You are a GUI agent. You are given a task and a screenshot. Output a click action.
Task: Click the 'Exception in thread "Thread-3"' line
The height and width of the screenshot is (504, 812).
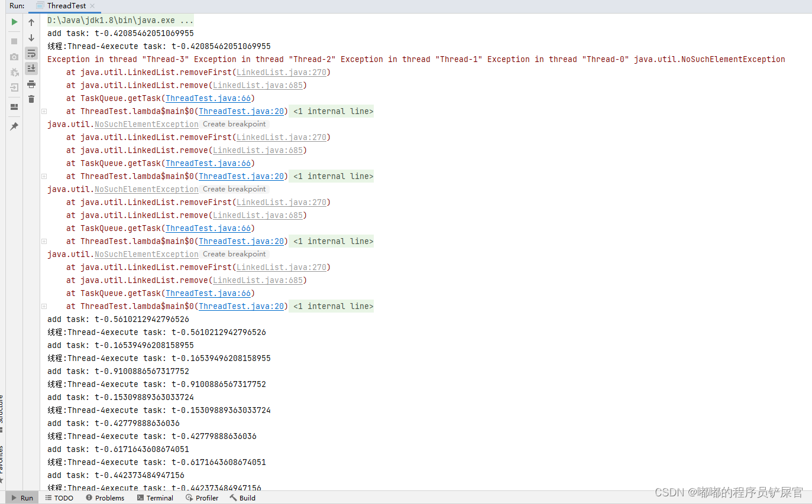click(416, 59)
